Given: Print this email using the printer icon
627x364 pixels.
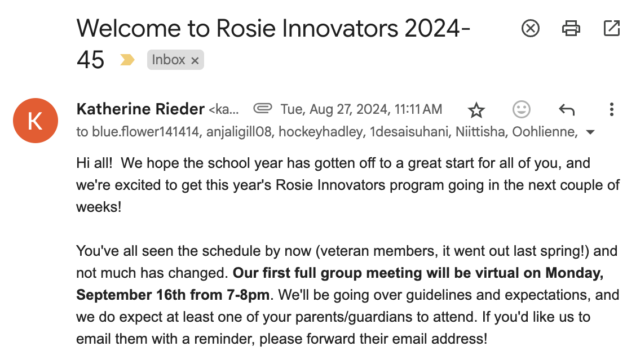Looking at the screenshot, I should [571, 28].
